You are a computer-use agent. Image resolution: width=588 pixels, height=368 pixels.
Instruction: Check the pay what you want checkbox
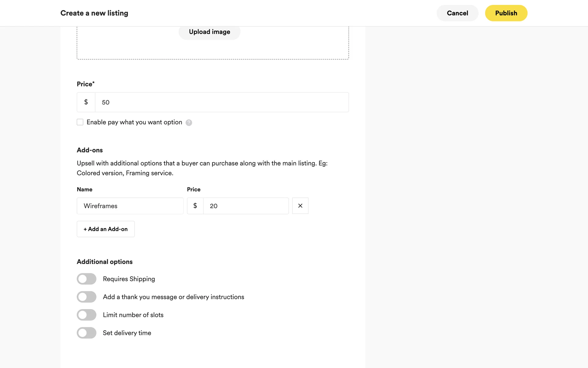pos(80,122)
